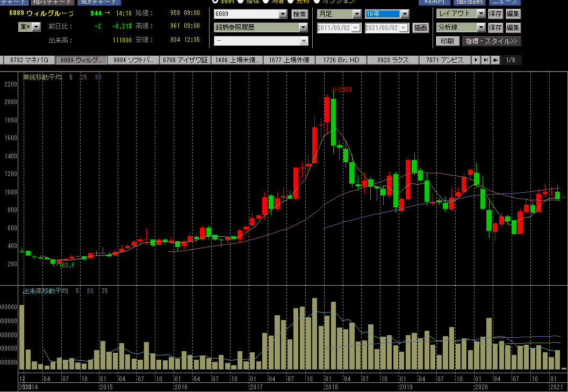Jump to last tab page icon
This screenshot has width=568, height=392.
(485, 60)
